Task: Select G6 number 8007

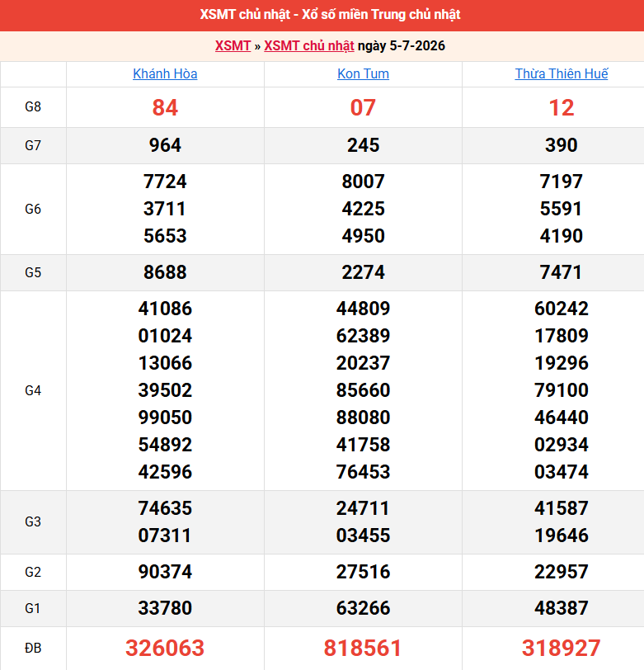Action: click(x=363, y=182)
